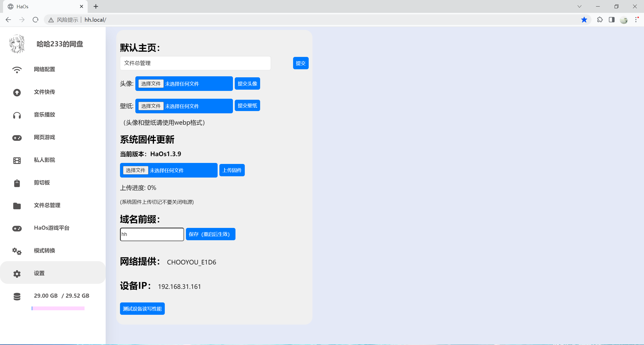Click the risk warning triangle icon
The image size is (644, 345).
(x=51, y=20)
